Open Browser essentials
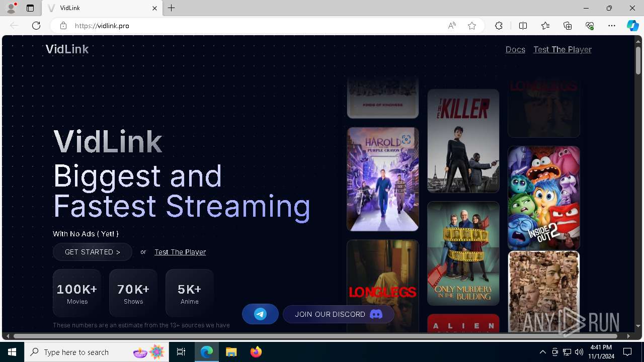The width and height of the screenshot is (644, 362). (590, 26)
